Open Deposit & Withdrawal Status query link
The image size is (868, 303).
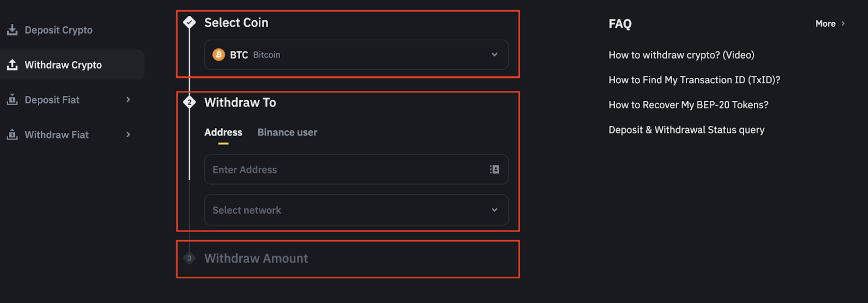coord(686,130)
